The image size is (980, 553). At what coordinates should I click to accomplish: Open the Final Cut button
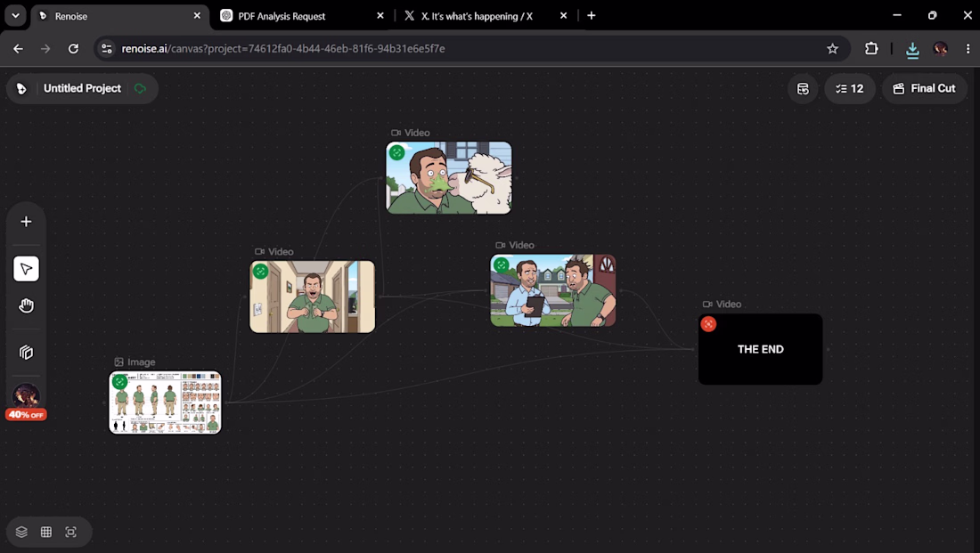(x=925, y=89)
